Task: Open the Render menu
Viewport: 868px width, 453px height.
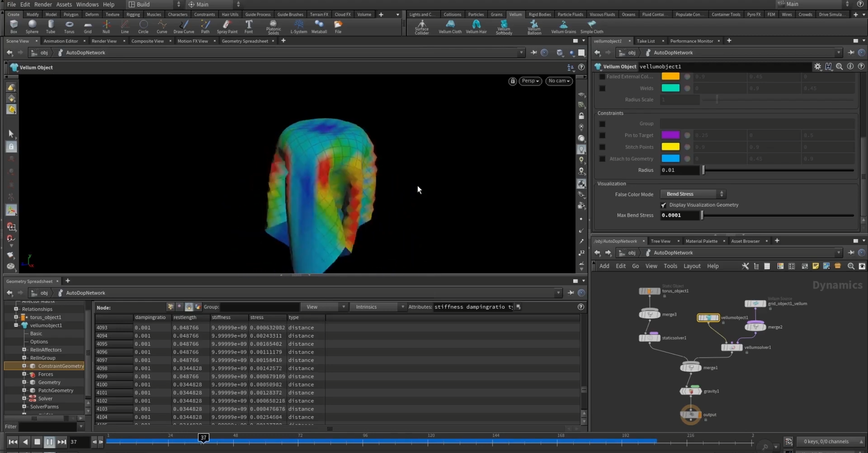Action: pyautogui.click(x=43, y=4)
